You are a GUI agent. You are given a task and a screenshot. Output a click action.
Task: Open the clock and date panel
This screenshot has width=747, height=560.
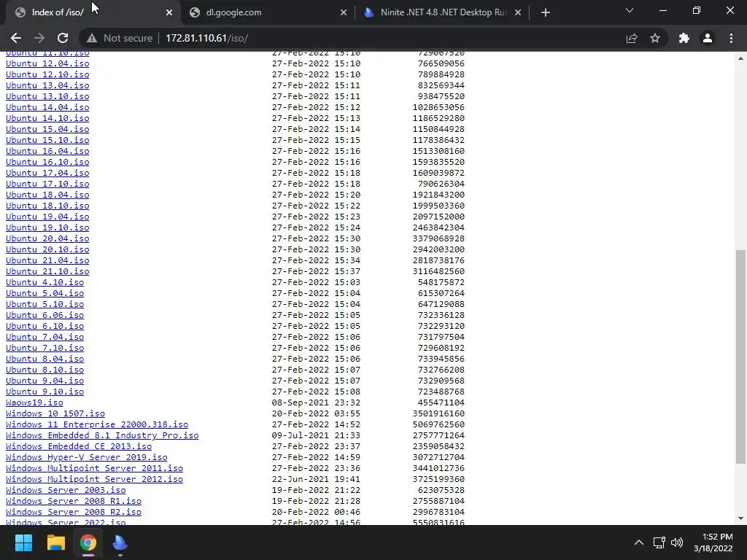coord(713,542)
